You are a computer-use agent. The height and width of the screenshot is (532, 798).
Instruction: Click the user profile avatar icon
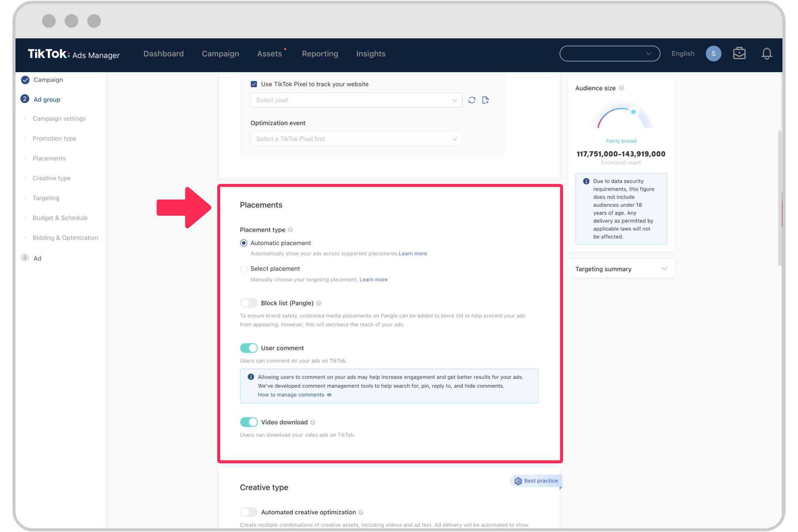(713, 53)
